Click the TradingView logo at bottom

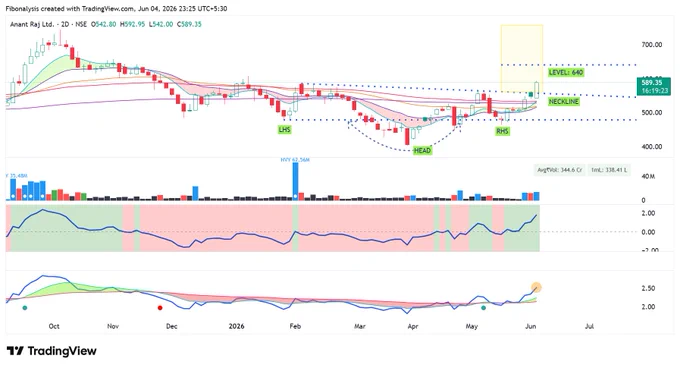(52, 351)
